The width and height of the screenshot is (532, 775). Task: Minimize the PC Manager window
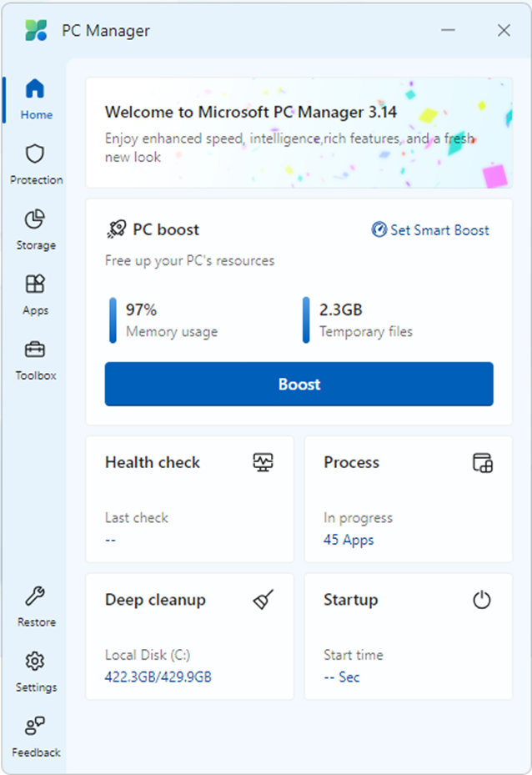click(x=448, y=30)
